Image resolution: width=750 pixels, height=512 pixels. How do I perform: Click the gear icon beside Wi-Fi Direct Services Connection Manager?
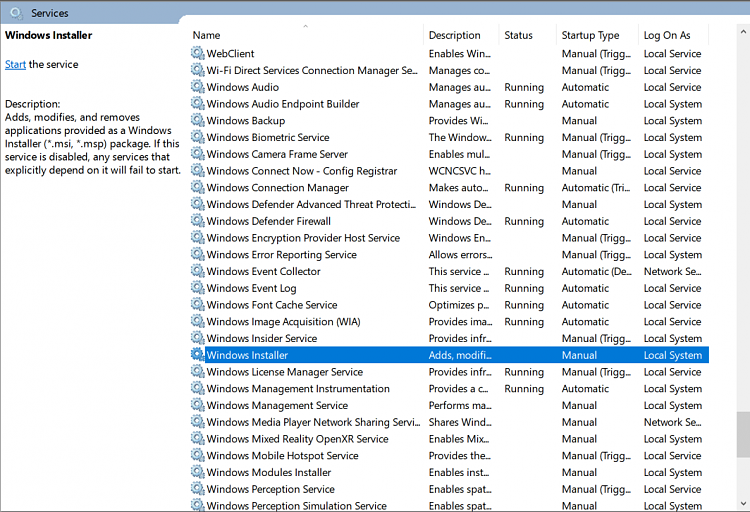coord(198,70)
